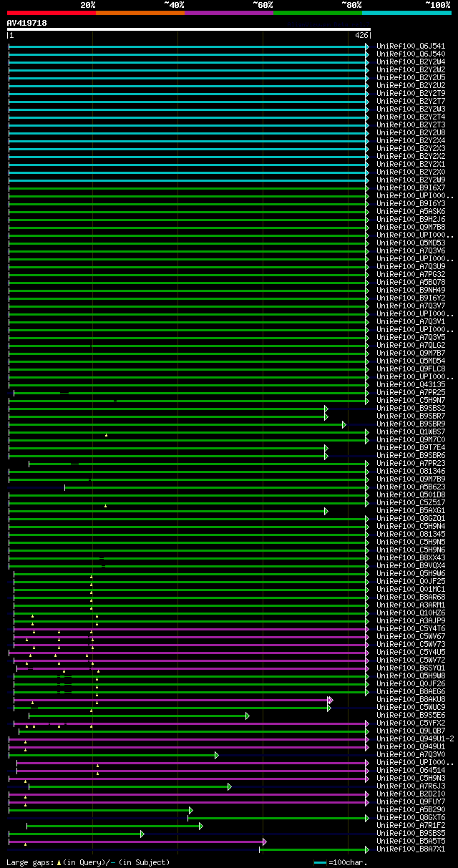Screen dimensions: 458x868
Task: Open the UniRef100_C5WV73 hit label
Action: click(x=411, y=644)
